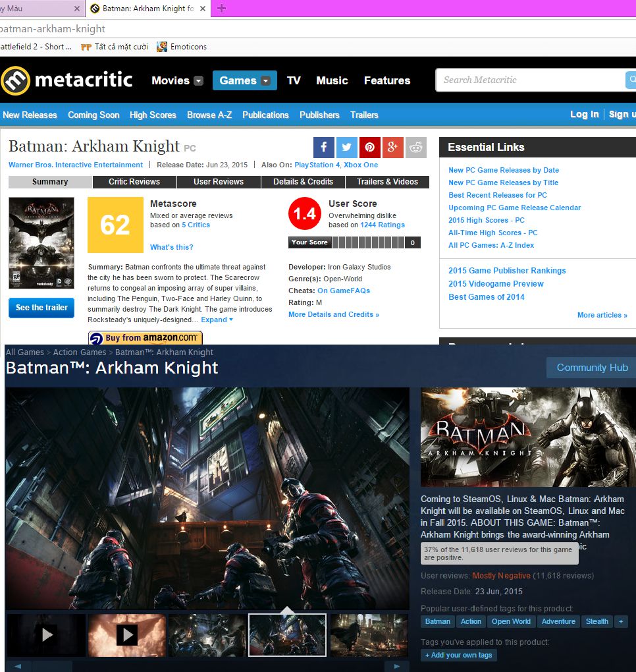
Task: Switch to the User Reviews tab
Action: tap(219, 182)
